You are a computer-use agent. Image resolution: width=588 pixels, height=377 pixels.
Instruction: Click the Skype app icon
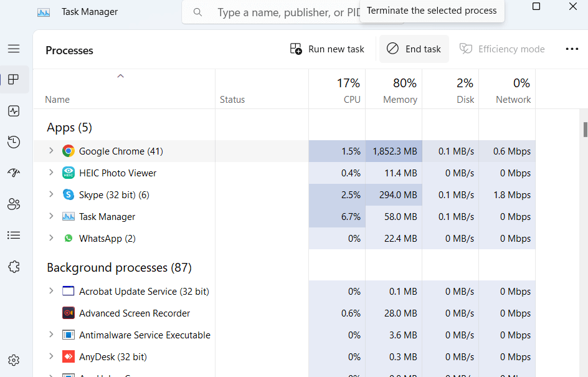(69, 194)
